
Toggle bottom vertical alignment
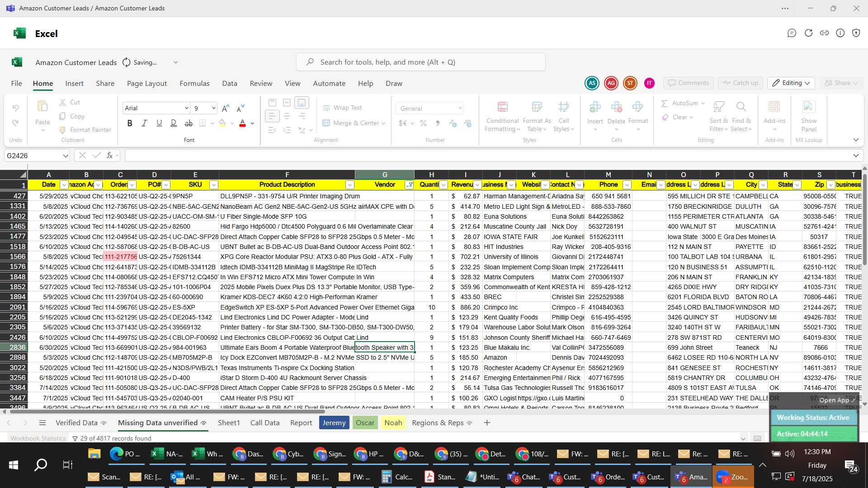302,103
